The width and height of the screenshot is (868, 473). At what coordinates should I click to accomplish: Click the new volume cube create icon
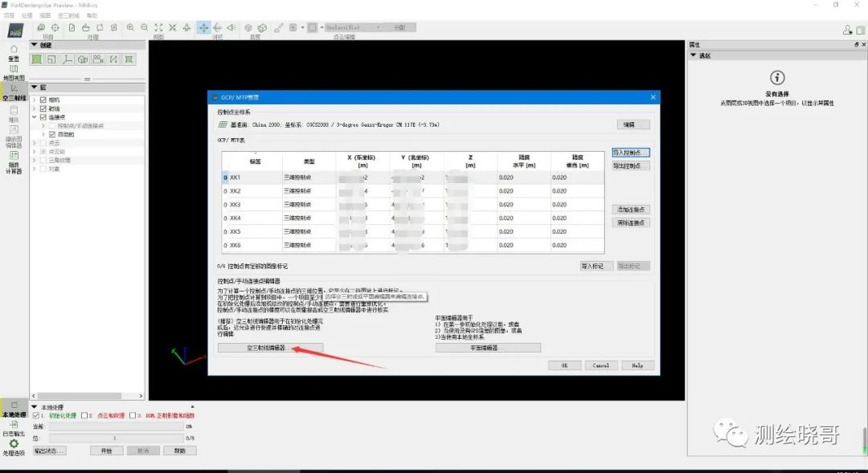tap(83, 59)
